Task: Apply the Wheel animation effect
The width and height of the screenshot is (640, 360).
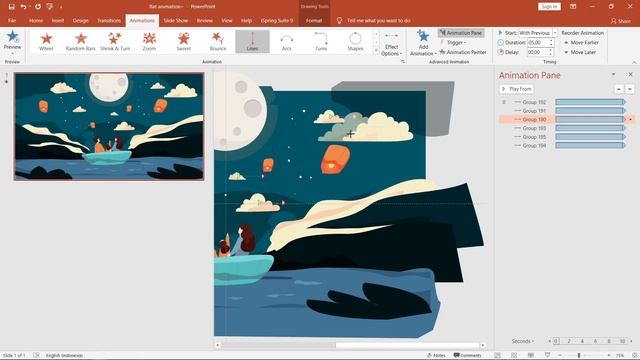Action: 46,42
